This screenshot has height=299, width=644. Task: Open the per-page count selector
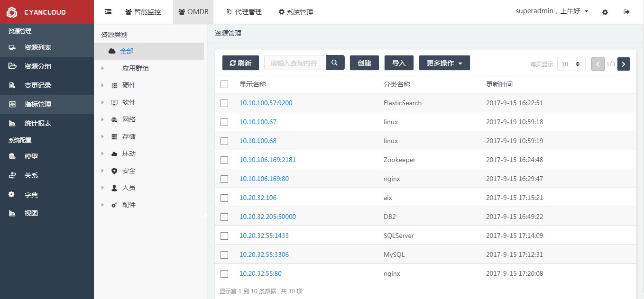point(571,64)
